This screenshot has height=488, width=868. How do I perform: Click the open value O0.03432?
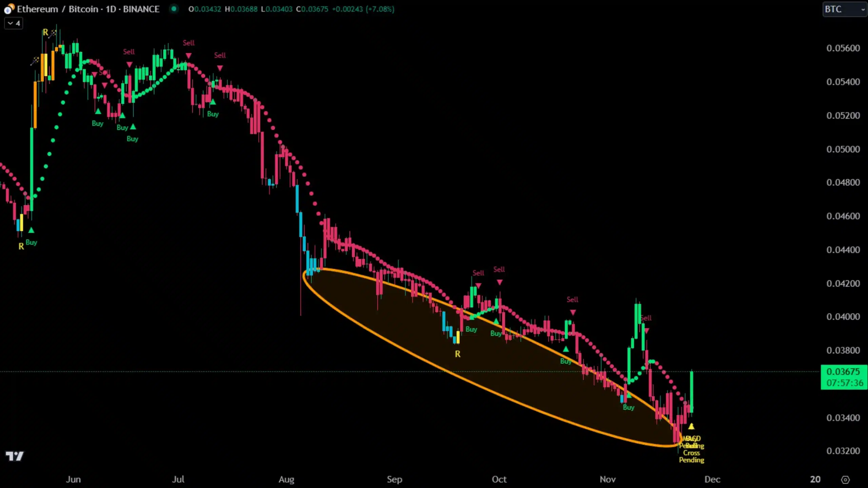pyautogui.click(x=205, y=9)
